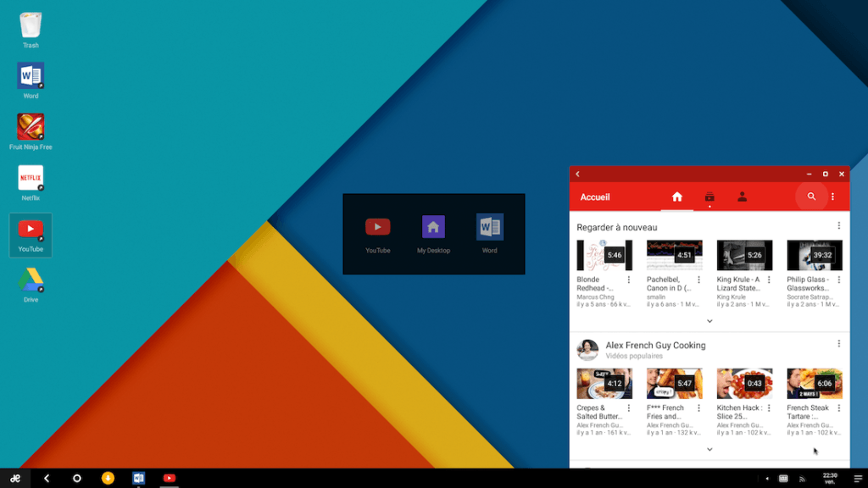This screenshot has width=868, height=488.
Task: Play the Kitchen Hack video thumbnail
Action: [744, 384]
